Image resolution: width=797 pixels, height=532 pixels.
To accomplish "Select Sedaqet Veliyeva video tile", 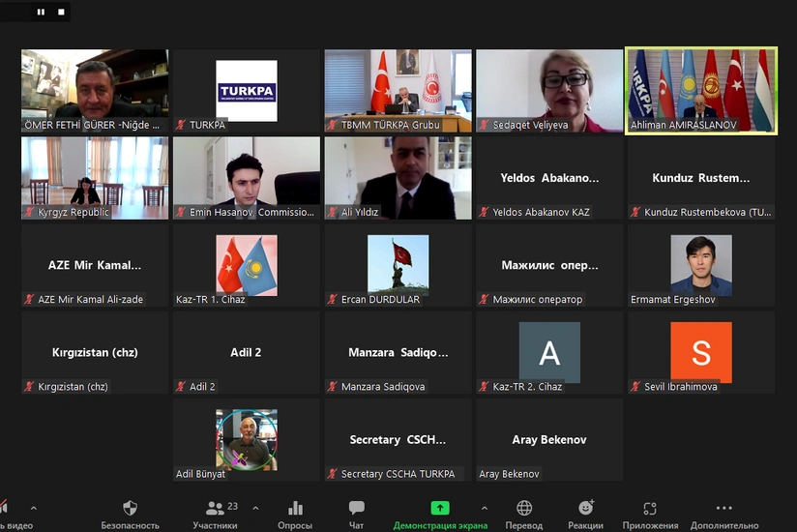I will click(549, 91).
